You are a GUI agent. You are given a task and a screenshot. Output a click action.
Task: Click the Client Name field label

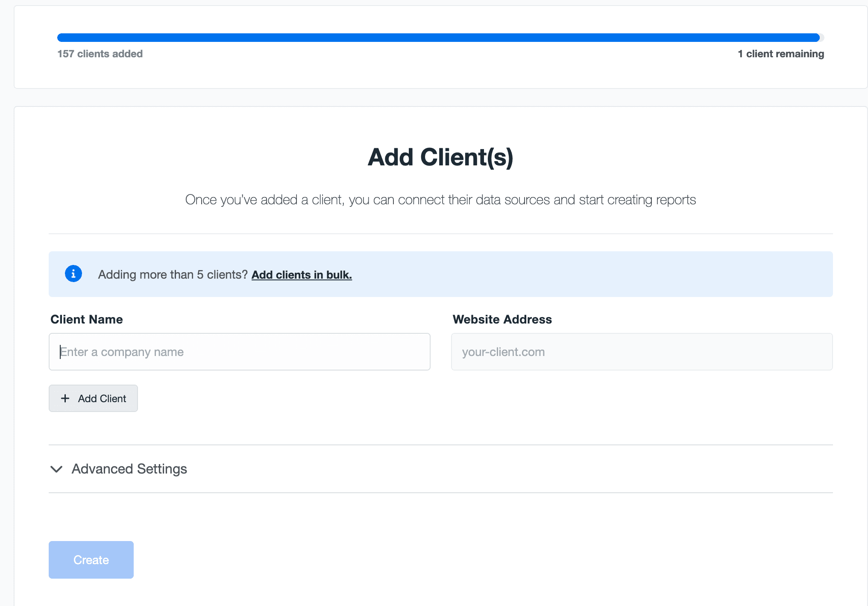pos(86,319)
